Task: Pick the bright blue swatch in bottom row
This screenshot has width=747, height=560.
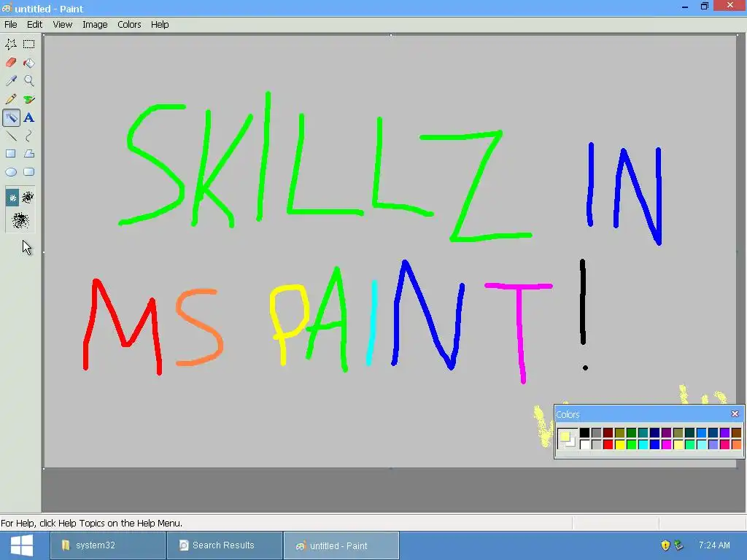Action: [x=654, y=445]
